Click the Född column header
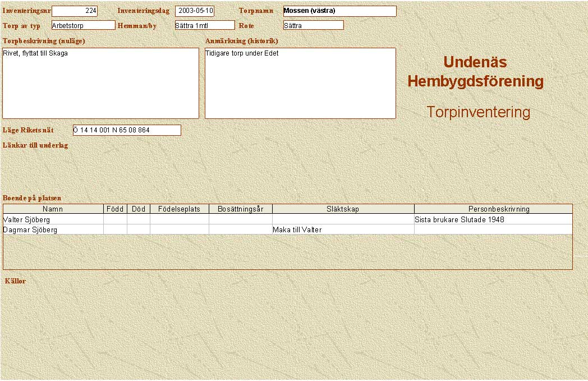Image resolution: width=588 pixels, height=381 pixels. tap(115, 209)
